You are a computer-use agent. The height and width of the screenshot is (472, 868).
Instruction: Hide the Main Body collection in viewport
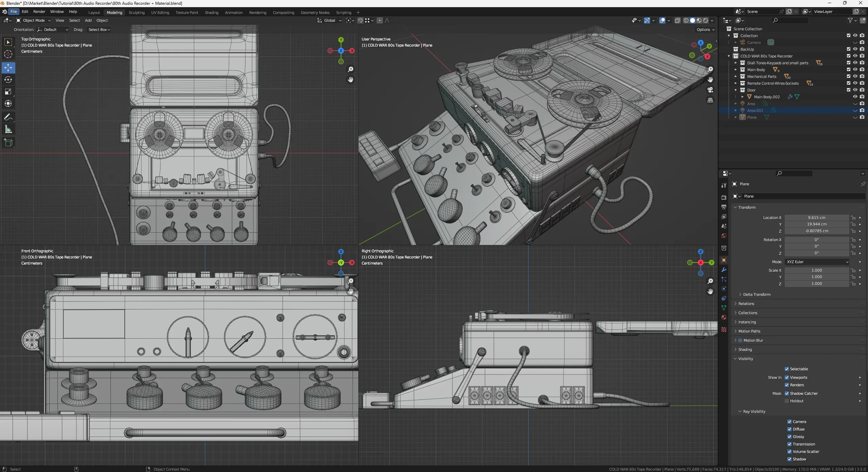(855, 69)
